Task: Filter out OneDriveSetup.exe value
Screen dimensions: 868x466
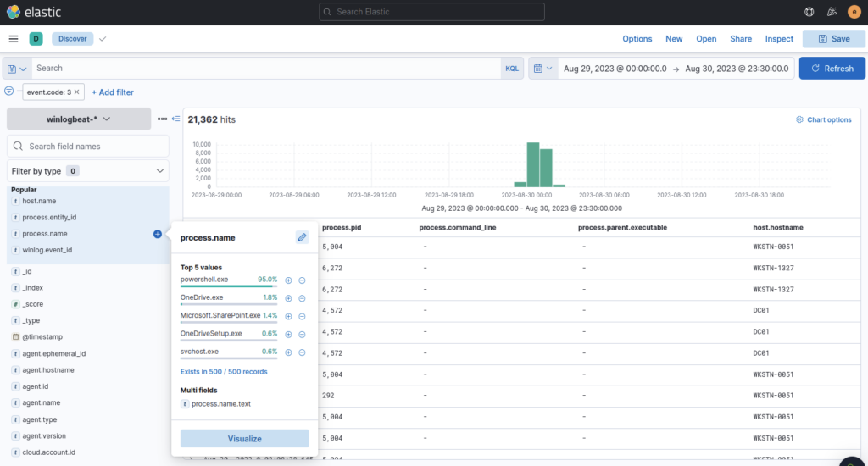Action: [303, 335]
